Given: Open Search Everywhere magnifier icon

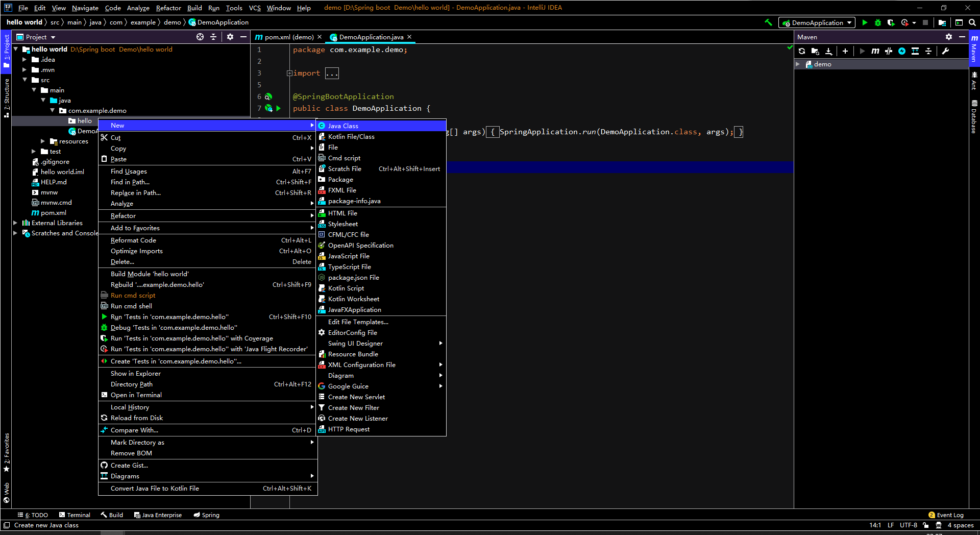Looking at the screenshot, I should pyautogui.click(x=972, y=22).
